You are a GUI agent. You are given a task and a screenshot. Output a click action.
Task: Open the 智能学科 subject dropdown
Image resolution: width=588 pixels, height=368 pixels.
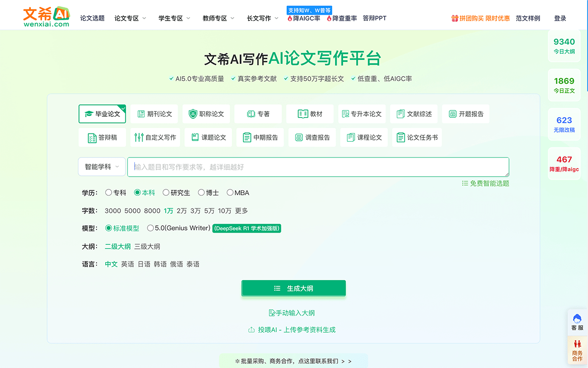pyautogui.click(x=101, y=167)
